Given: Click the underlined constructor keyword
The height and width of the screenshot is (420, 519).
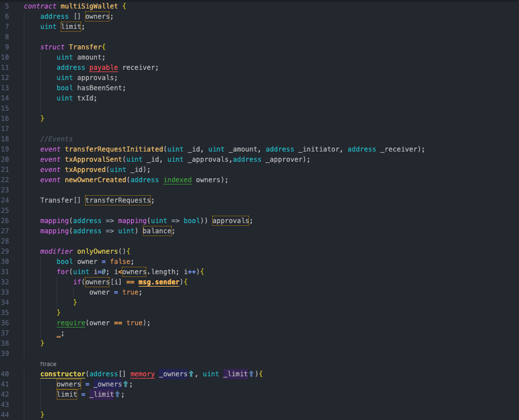Looking at the screenshot, I should (62, 374).
